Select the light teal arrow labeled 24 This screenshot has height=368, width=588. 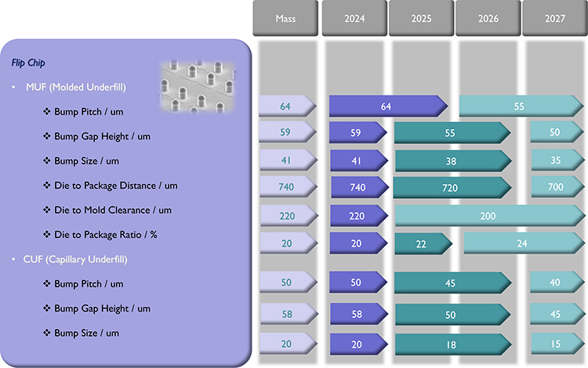[522, 244]
